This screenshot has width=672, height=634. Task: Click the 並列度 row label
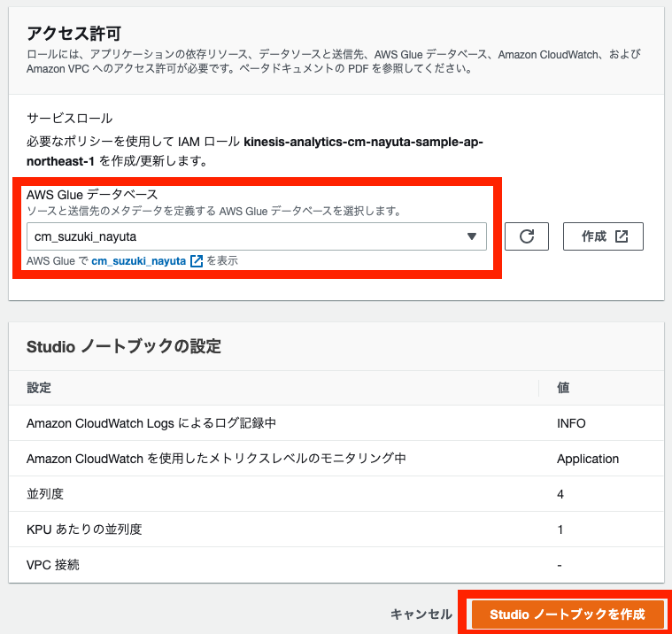tap(45, 494)
